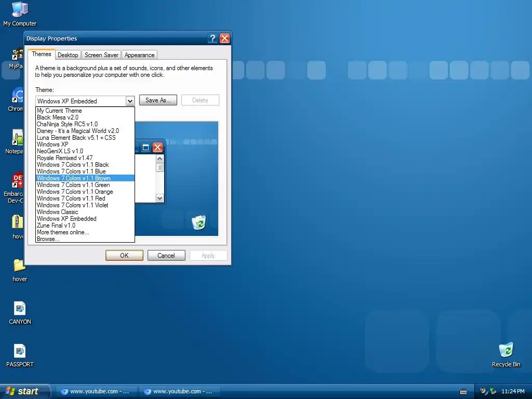Screen dimensions: 532x399
Task: Click the help question mark button
Action: point(212,38)
